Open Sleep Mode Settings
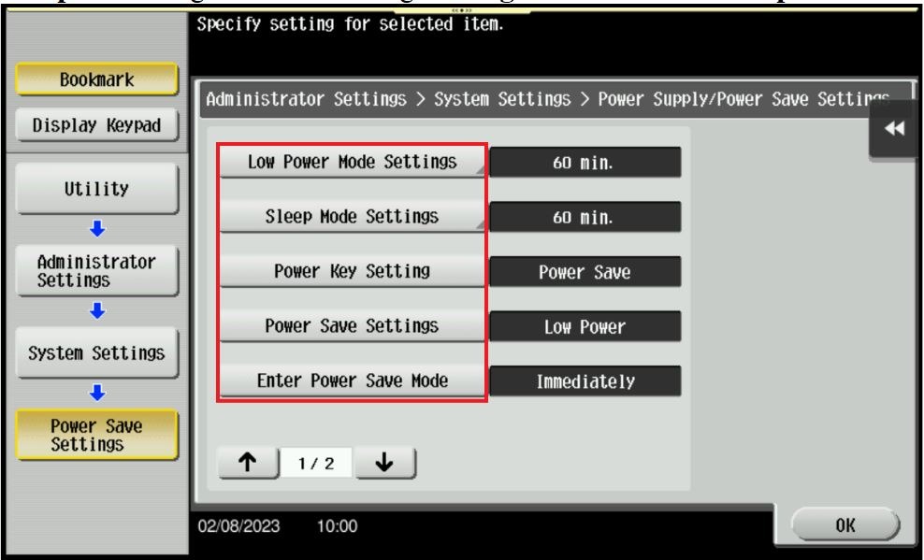 point(353,217)
